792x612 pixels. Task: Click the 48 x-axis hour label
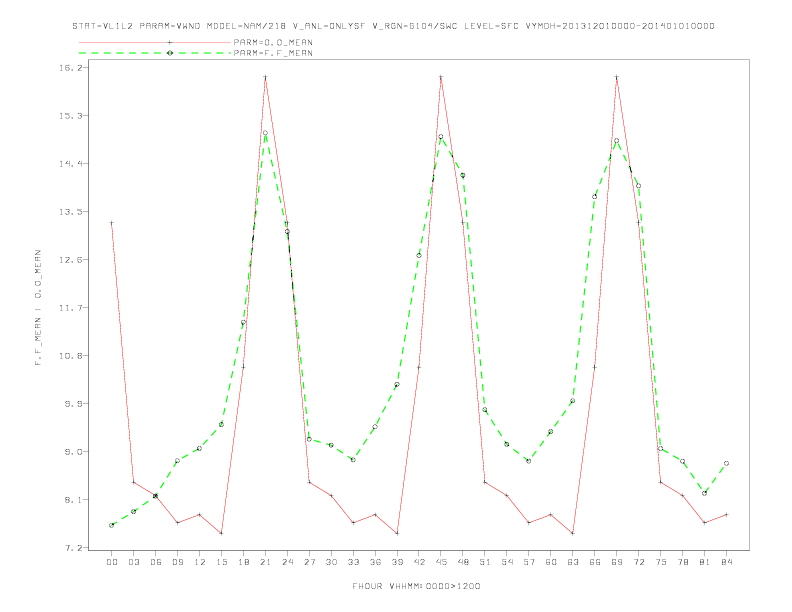click(463, 562)
